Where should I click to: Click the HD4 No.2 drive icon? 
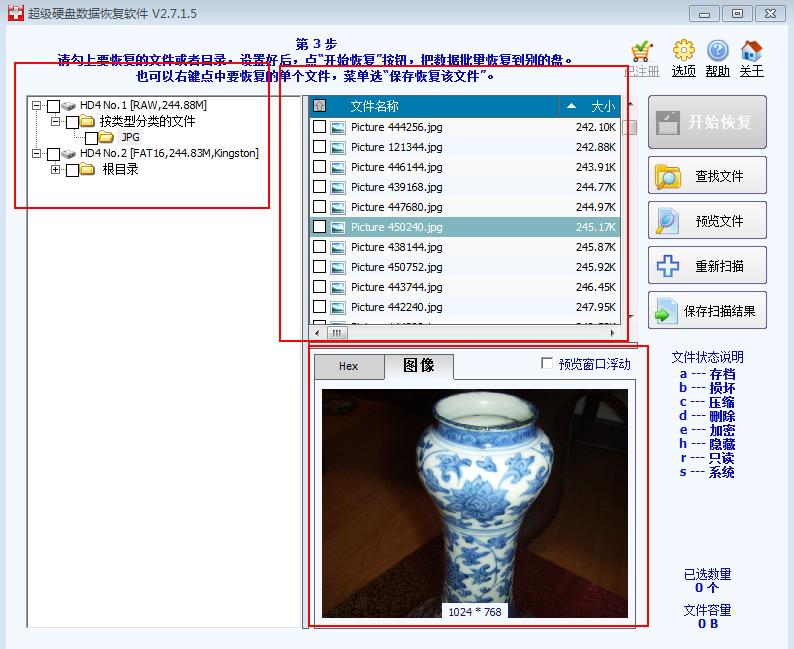pyautogui.click(x=68, y=153)
